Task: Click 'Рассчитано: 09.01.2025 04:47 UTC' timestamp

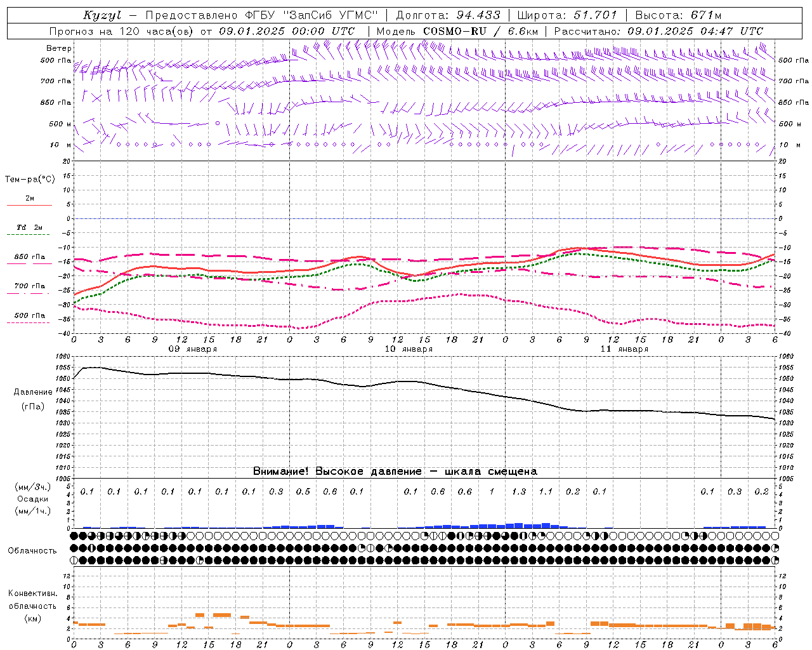Action: pos(658,31)
